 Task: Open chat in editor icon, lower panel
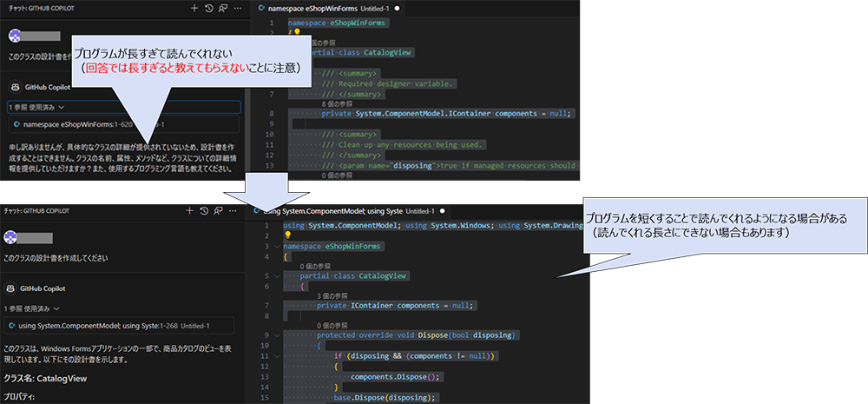(219, 210)
